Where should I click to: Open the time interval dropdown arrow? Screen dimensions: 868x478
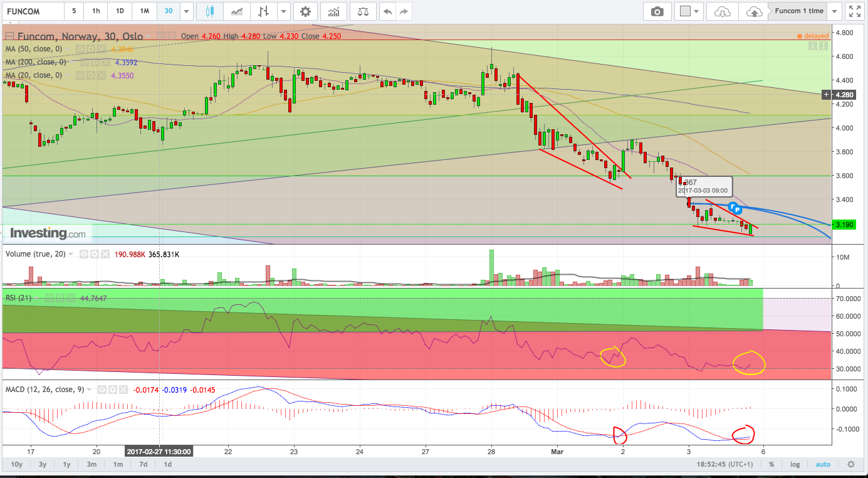point(186,11)
